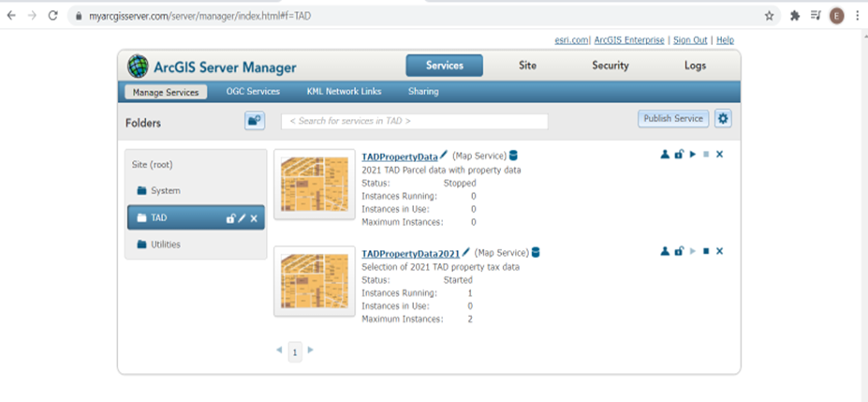This screenshot has height=402, width=868.
Task: Open browser extensions puzzle icon
Action: point(795,16)
